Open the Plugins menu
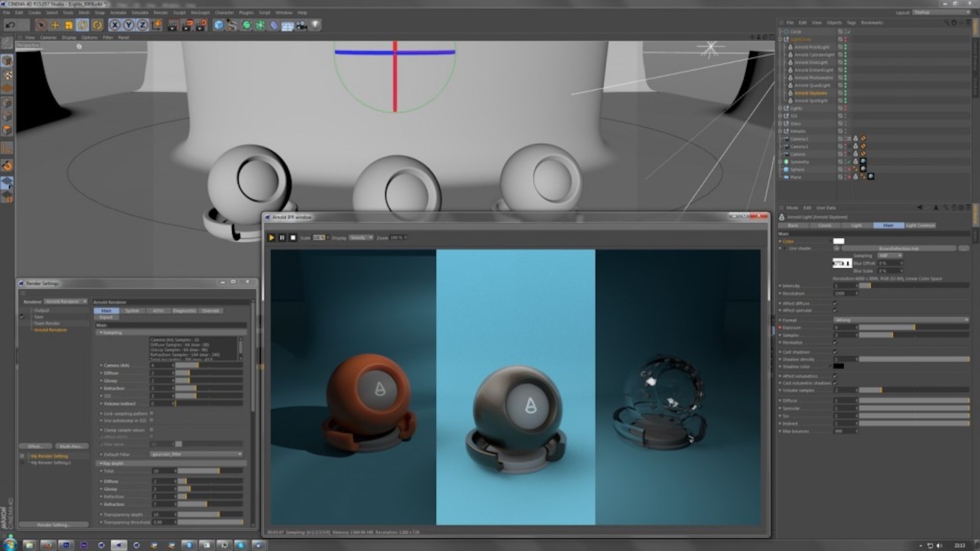 [x=247, y=13]
